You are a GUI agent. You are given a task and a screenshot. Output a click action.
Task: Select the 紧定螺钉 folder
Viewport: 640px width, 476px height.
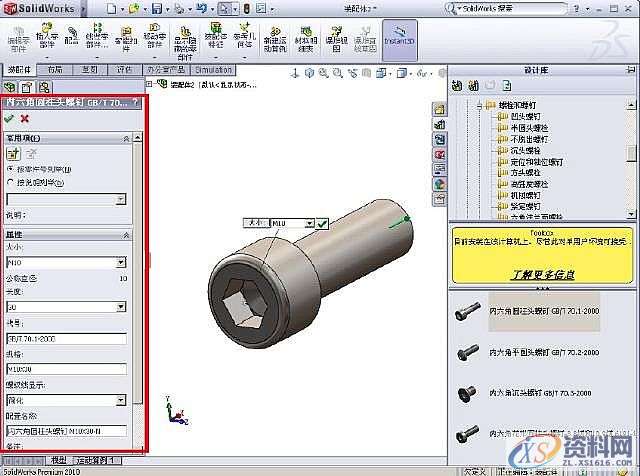[x=525, y=207]
